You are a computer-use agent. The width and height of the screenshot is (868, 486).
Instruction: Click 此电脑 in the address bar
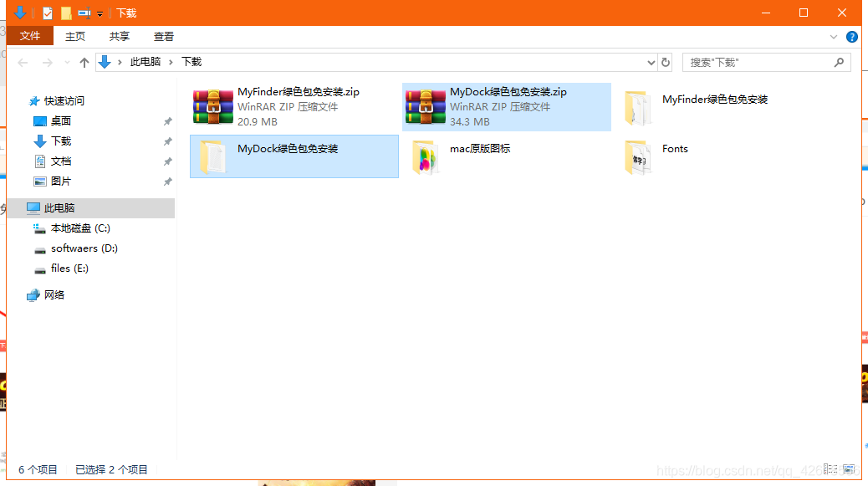146,62
